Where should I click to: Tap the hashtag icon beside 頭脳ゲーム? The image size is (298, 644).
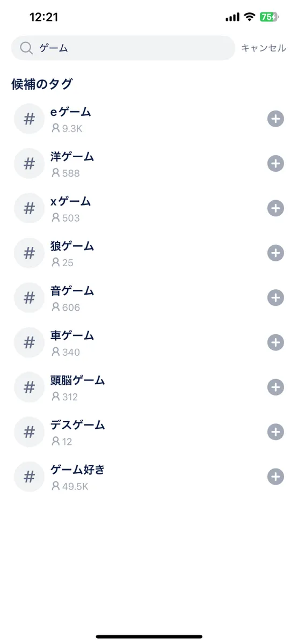(29, 387)
